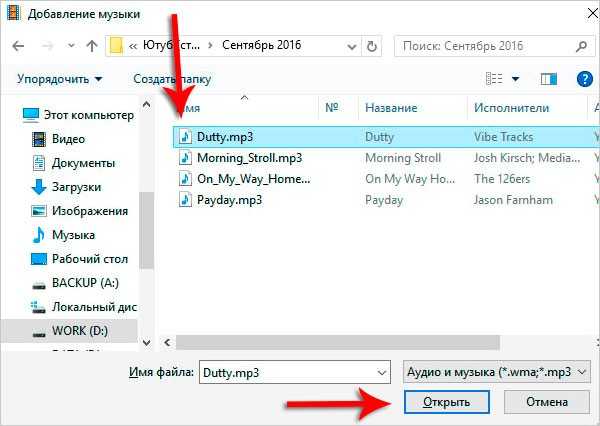Click the Morning Stroll title cell
This screenshot has height=426, width=600.
click(x=403, y=158)
